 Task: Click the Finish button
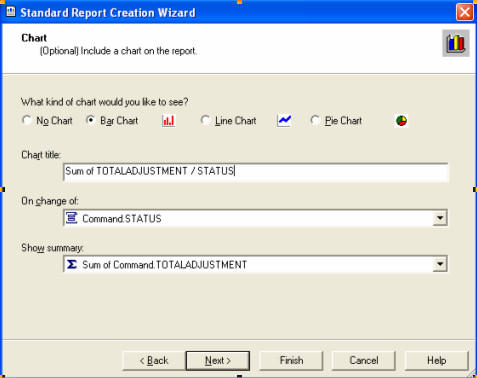click(291, 361)
